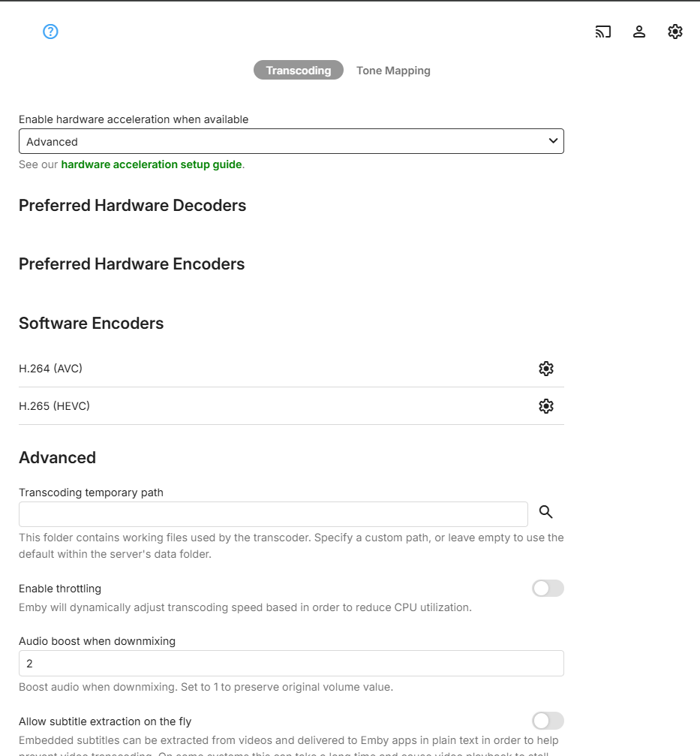Switch to the Tone Mapping tab
Viewport: 700px width, 756px height.
coord(393,71)
